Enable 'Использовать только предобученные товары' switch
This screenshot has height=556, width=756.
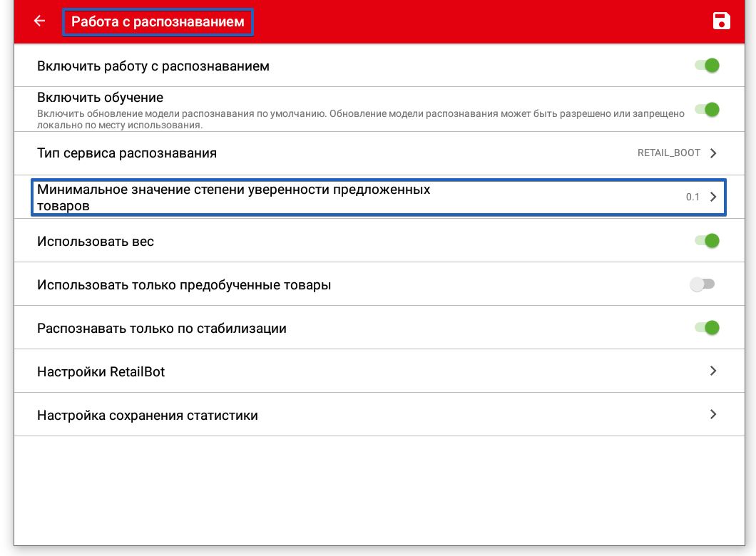[x=702, y=284]
